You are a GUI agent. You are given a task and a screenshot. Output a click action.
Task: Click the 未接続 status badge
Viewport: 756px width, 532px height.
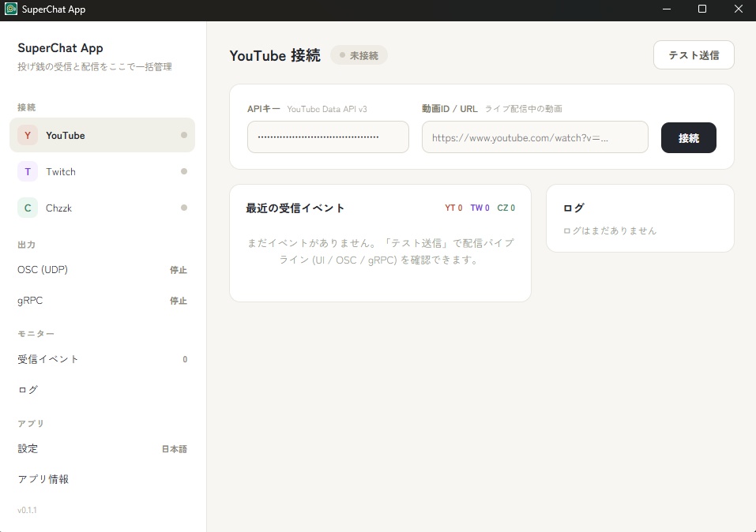[x=359, y=55]
